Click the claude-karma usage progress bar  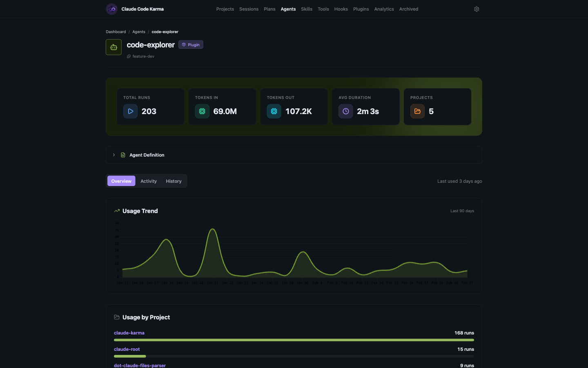pyautogui.click(x=294, y=340)
